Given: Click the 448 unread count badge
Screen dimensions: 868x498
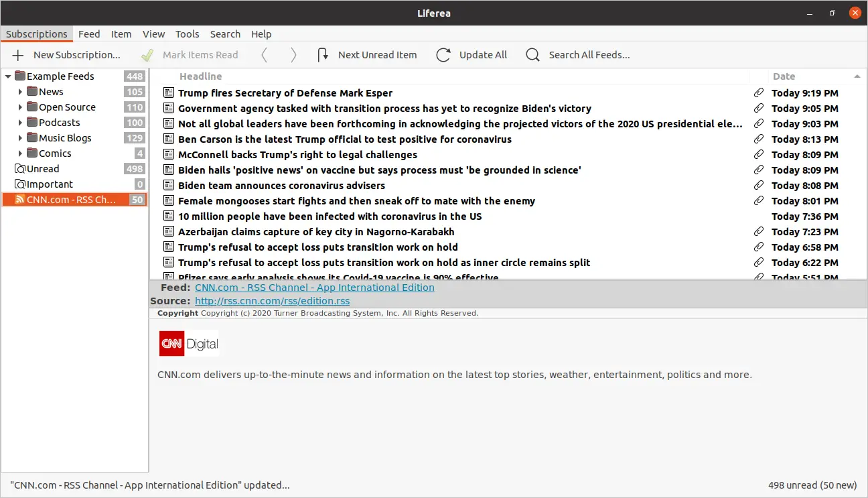Looking at the screenshot, I should [135, 76].
